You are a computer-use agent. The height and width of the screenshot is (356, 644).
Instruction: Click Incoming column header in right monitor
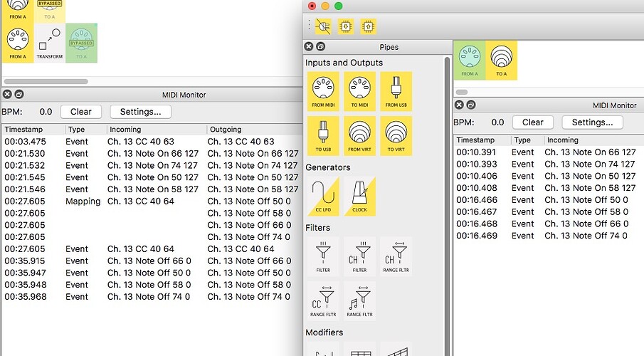[594, 140]
